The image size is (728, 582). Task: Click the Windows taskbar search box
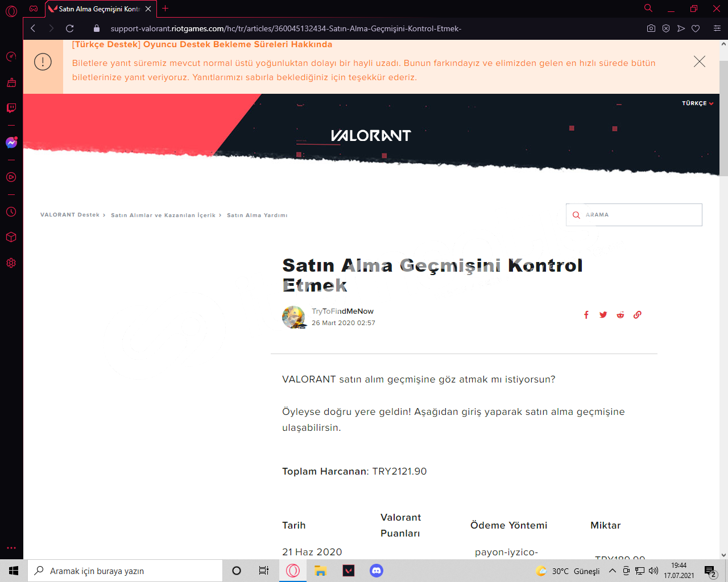tap(125, 571)
